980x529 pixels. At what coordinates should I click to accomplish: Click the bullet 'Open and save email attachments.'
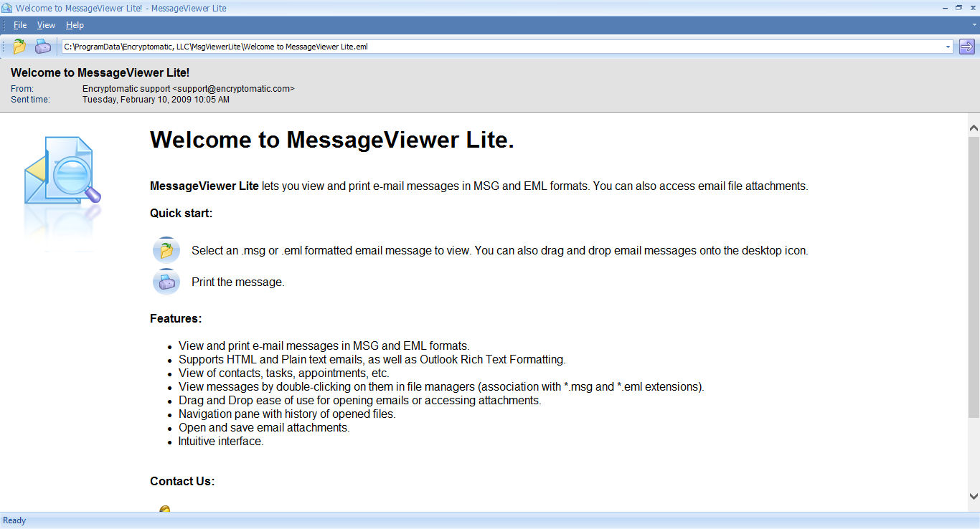(x=264, y=428)
